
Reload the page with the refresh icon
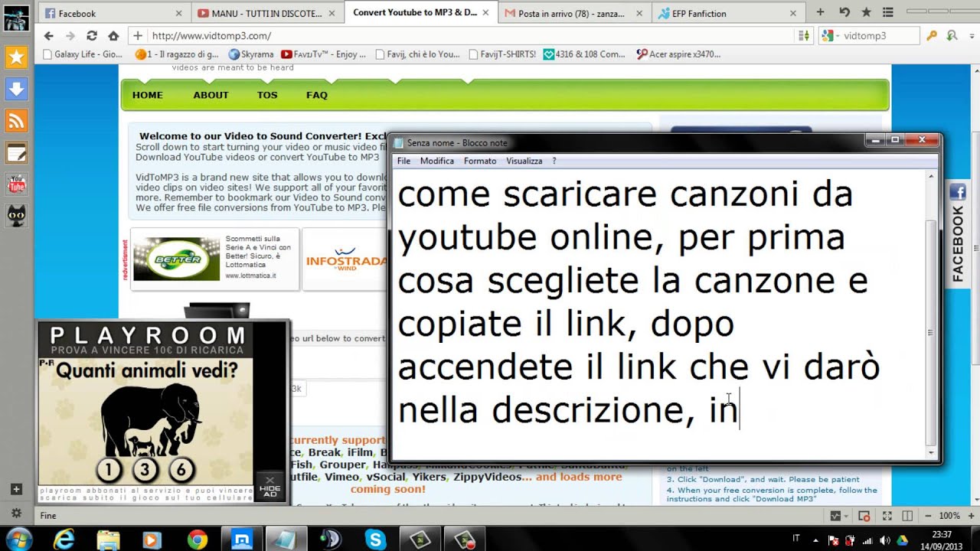pos(92,36)
